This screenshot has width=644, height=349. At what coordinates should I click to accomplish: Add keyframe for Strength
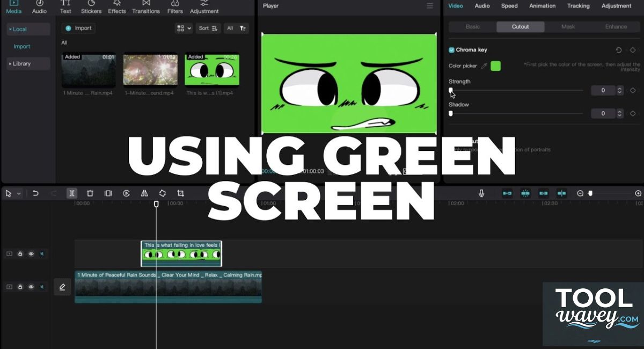[x=633, y=90]
